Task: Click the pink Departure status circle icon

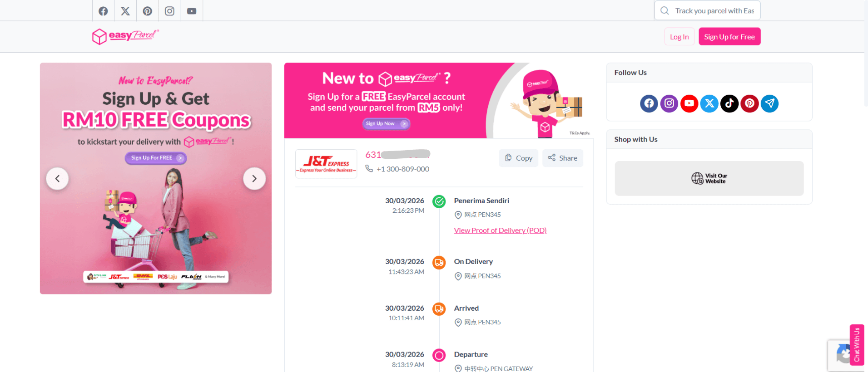Action: [439, 355]
